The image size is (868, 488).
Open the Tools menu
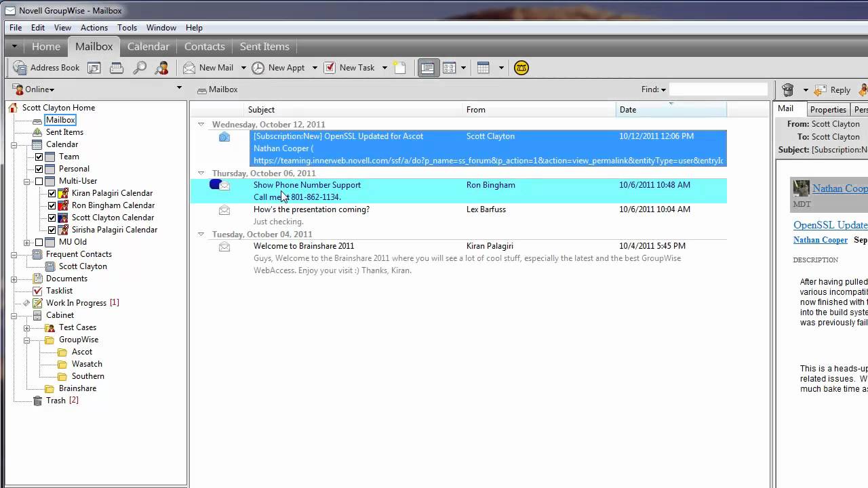coord(127,28)
